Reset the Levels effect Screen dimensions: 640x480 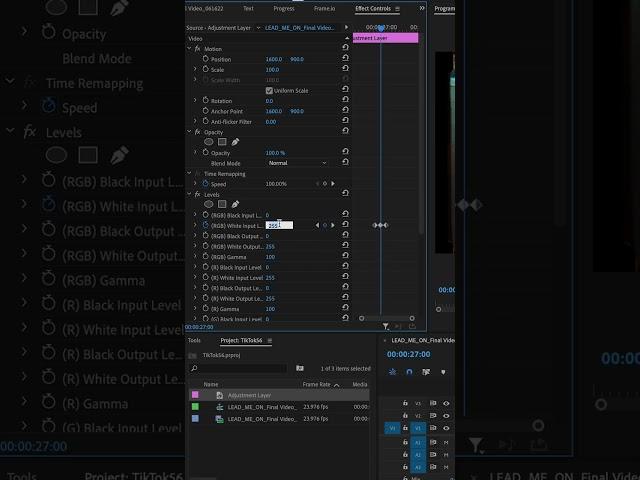345,193
